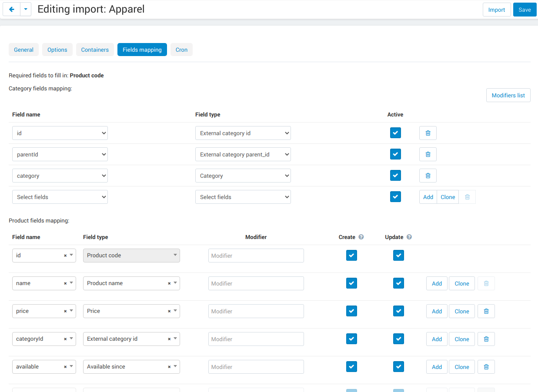Viewport: 538px width, 392px height.
Task: Click Clone for the name product row
Action: pyautogui.click(x=462, y=283)
